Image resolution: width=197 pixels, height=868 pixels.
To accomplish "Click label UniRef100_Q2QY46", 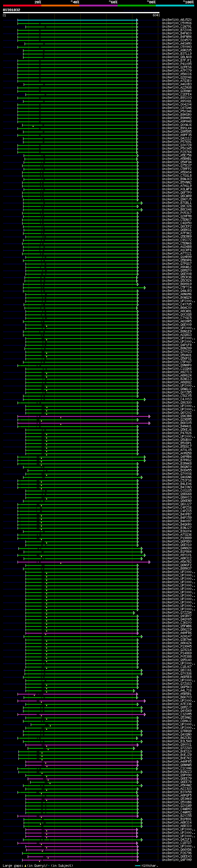I will pyautogui.click(x=177, y=78).
